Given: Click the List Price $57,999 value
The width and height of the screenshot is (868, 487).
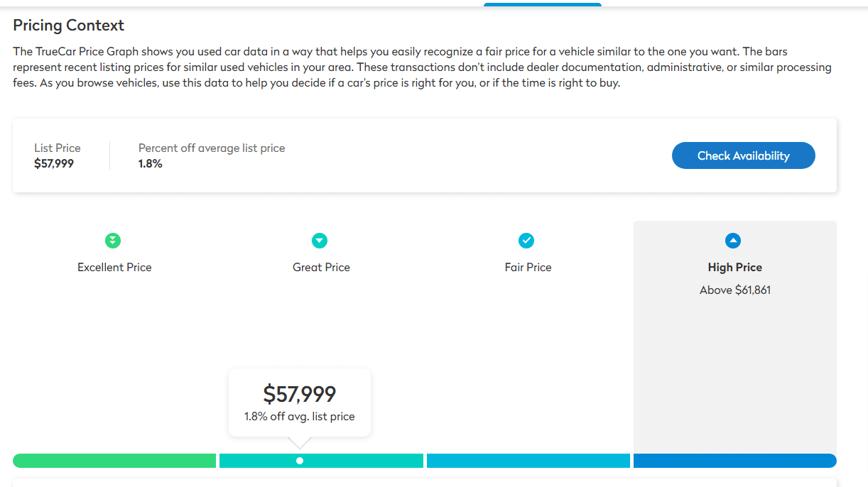Looking at the screenshot, I should (x=54, y=164).
